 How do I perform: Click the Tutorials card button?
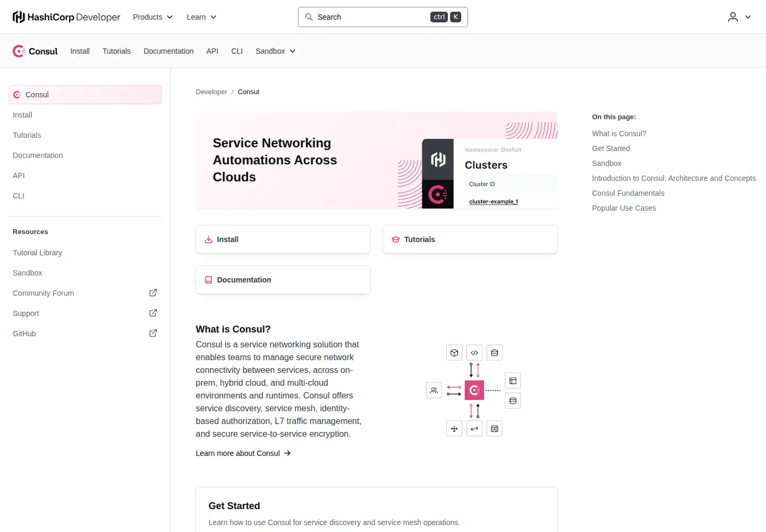(x=470, y=239)
